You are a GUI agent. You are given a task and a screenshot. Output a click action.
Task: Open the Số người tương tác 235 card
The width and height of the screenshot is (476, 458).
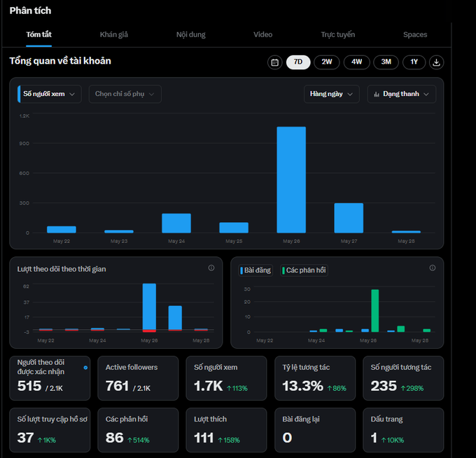pos(403,378)
